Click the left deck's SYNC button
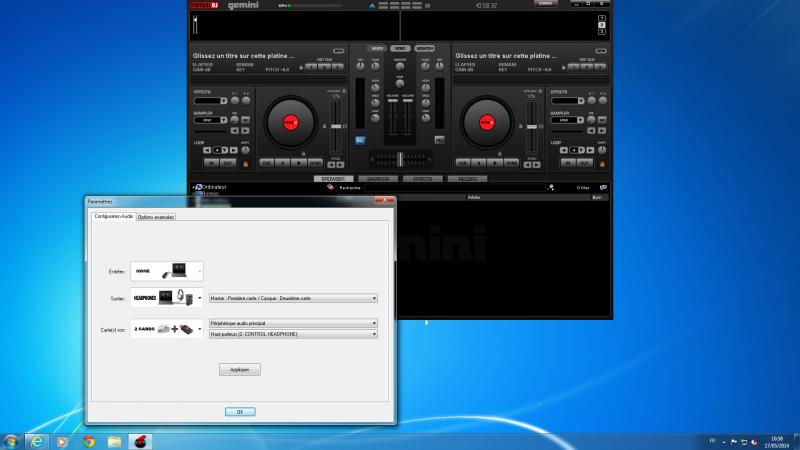 [315, 161]
